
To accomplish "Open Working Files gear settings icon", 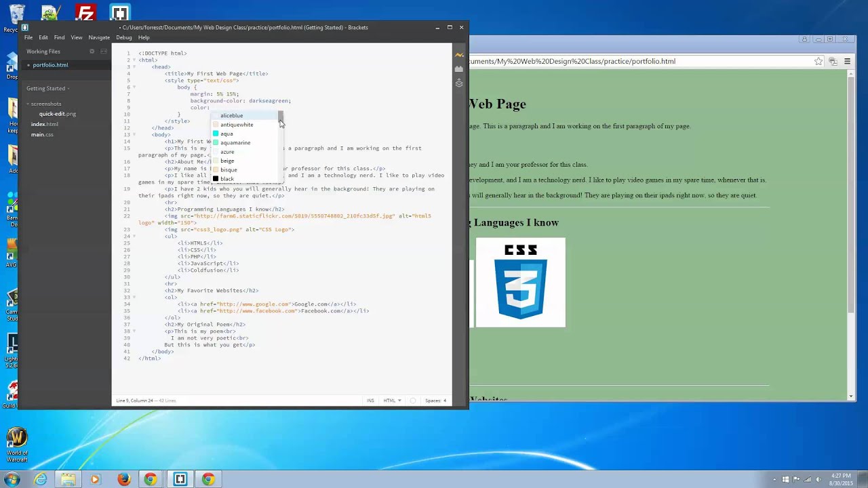I will coord(92,52).
